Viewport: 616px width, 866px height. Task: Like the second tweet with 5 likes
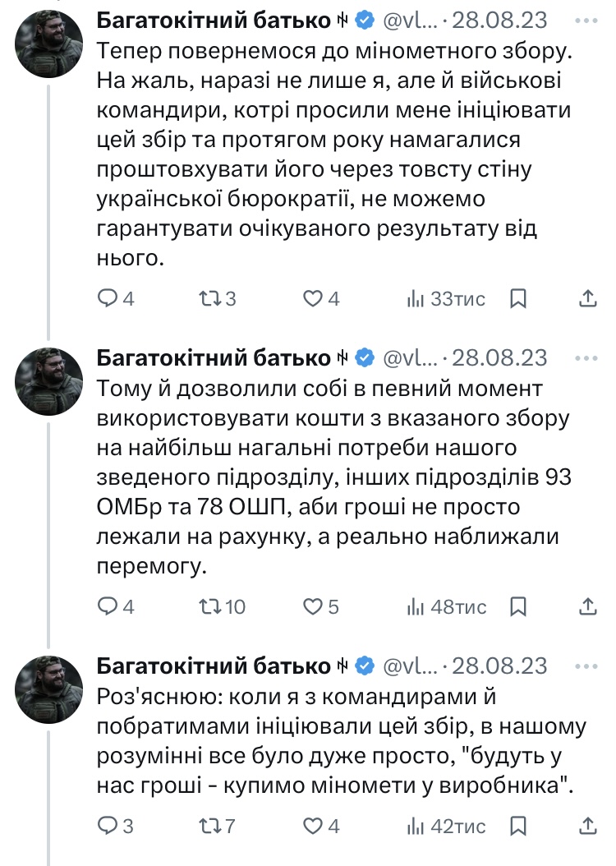(313, 607)
